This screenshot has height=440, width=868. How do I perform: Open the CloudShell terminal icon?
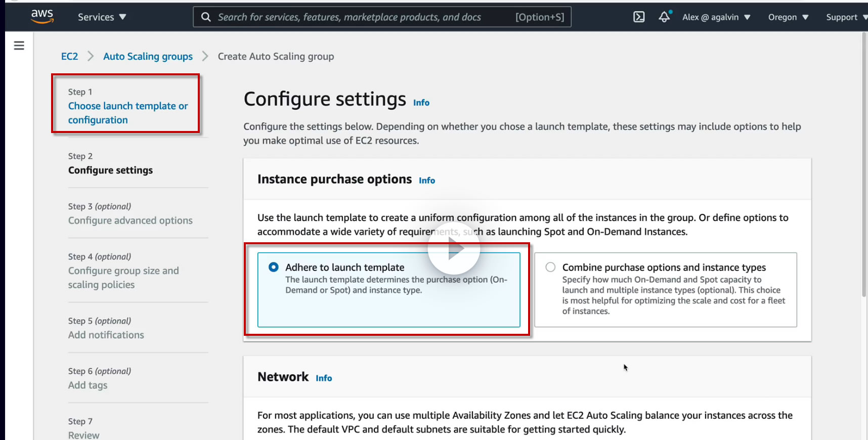coord(639,17)
